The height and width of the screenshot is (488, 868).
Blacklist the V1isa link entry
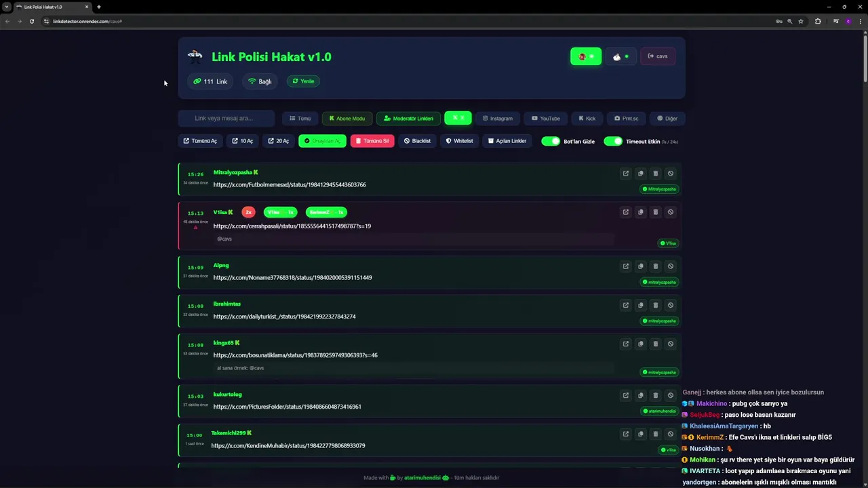pyautogui.click(x=670, y=212)
